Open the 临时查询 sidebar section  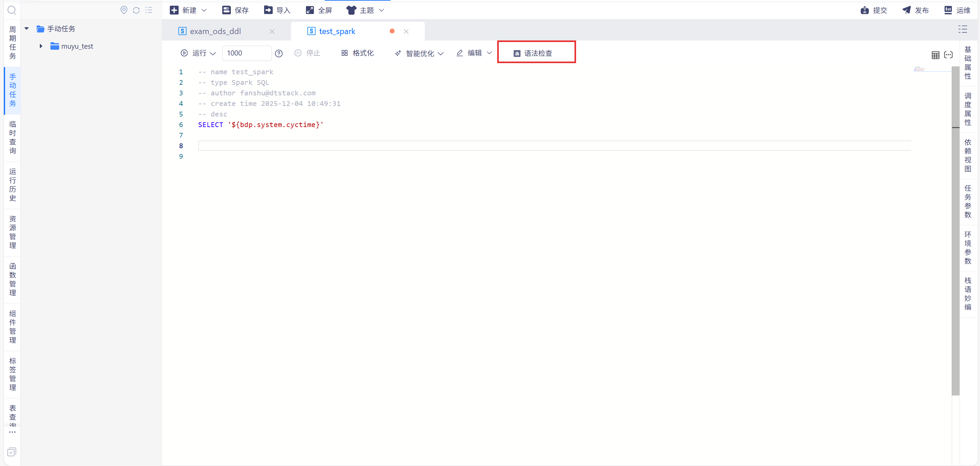coord(13,137)
